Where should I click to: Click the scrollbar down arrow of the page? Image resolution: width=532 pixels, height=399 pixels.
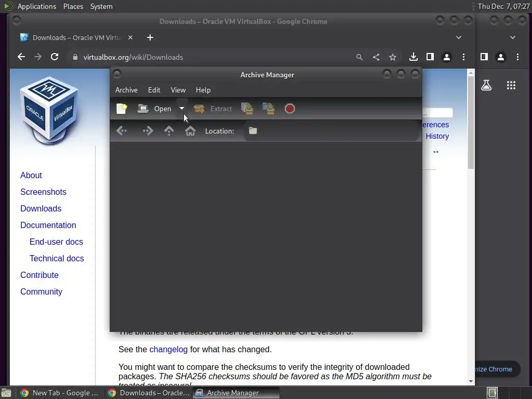click(471, 381)
